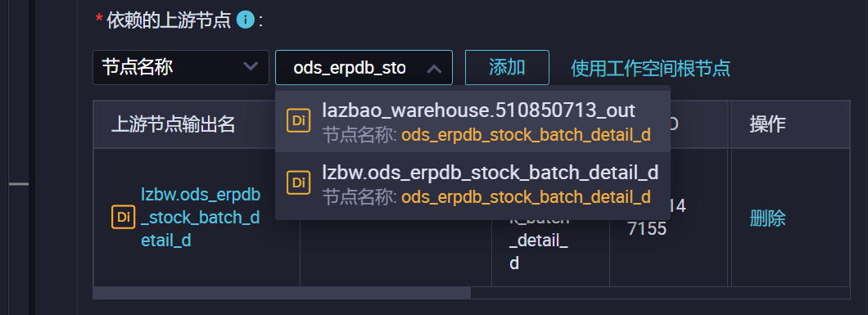Viewport: 868px width, 315px height.
Task: Click the 添加 button
Action: point(507,67)
